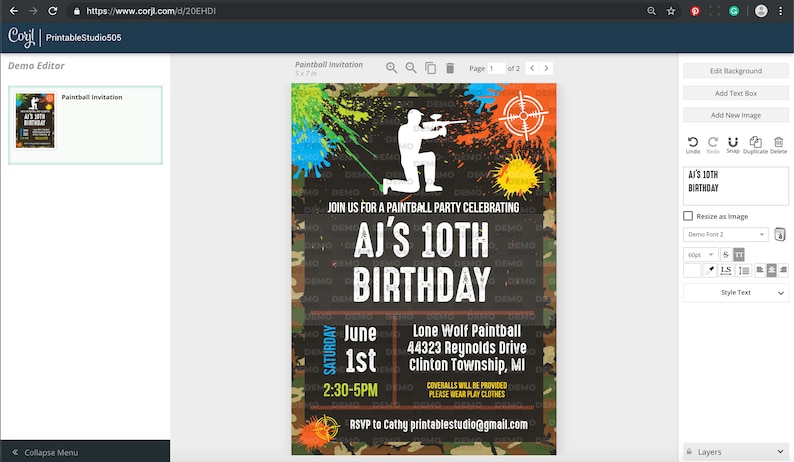Align text left

(x=760, y=270)
